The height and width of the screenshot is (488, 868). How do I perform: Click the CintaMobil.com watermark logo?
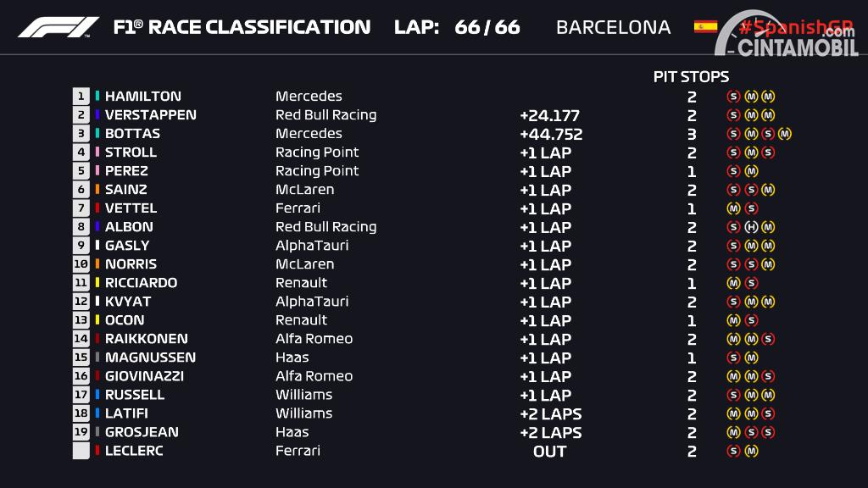786,34
